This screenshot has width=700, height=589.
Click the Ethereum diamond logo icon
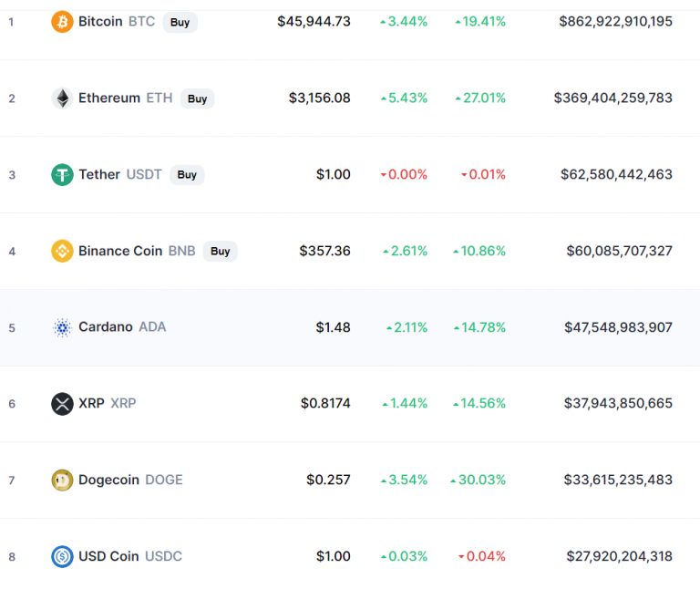62,98
